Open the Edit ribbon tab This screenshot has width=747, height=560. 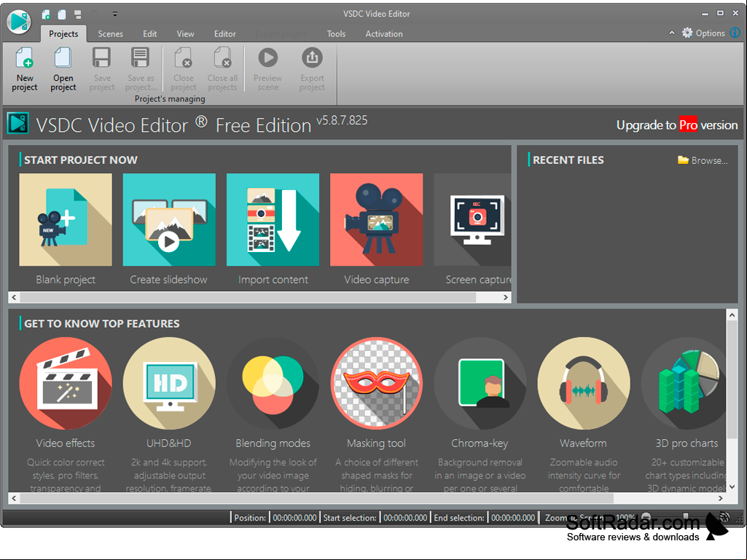tap(149, 33)
